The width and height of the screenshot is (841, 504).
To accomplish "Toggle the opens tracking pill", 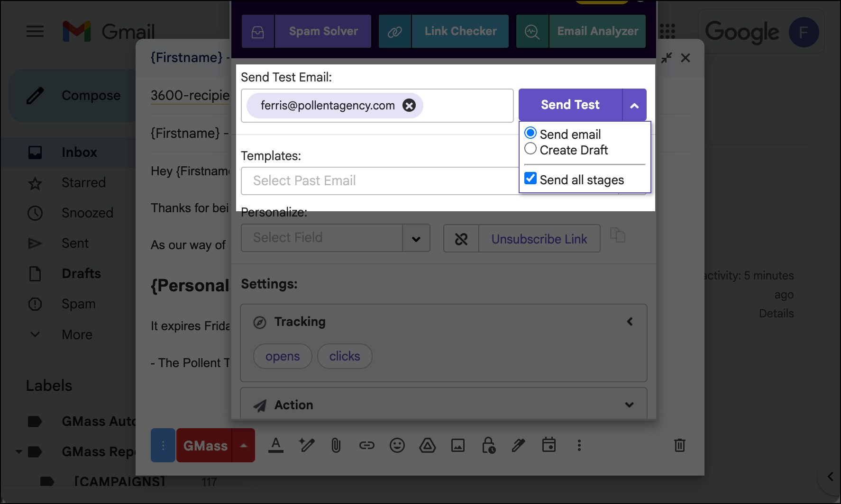I will click(x=283, y=356).
